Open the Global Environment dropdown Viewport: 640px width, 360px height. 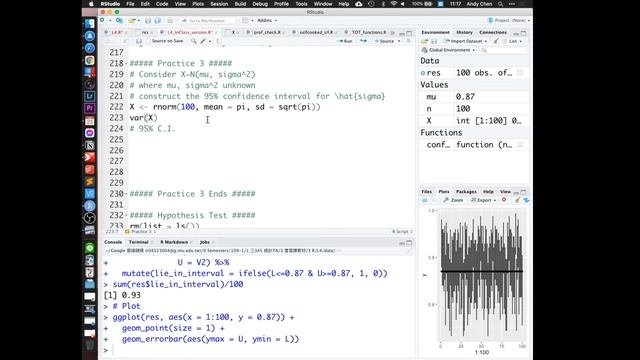tap(449, 50)
